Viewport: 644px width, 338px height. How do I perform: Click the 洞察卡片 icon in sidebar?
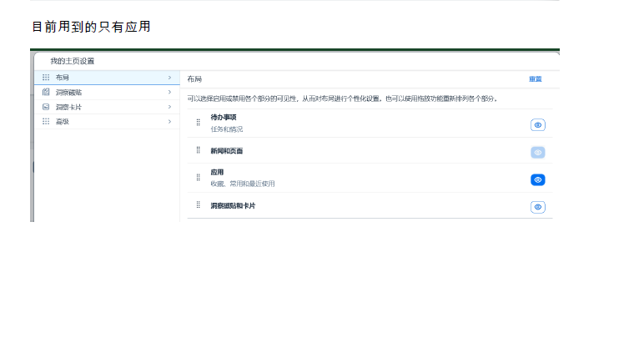pos(46,107)
